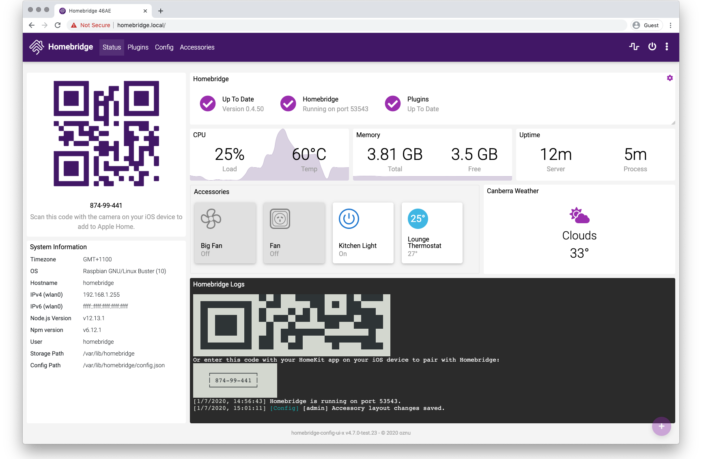Click the activity waveform icon in navbar
Screen dimensions: 702x459
pos(633,47)
